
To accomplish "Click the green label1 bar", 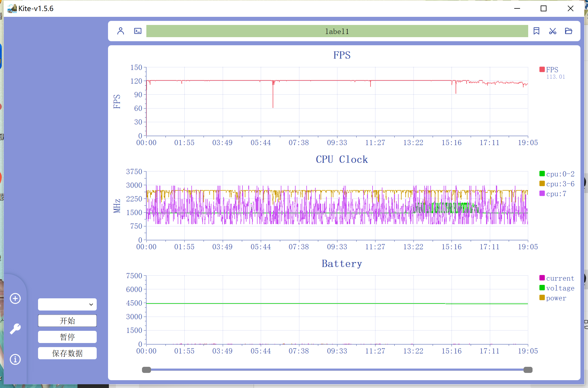I will tap(337, 31).
